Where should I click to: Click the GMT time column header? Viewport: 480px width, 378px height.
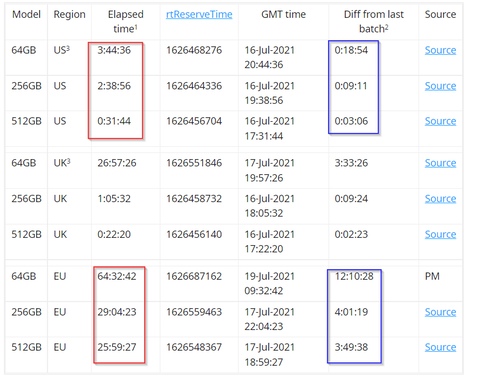[x=283, y=14]
